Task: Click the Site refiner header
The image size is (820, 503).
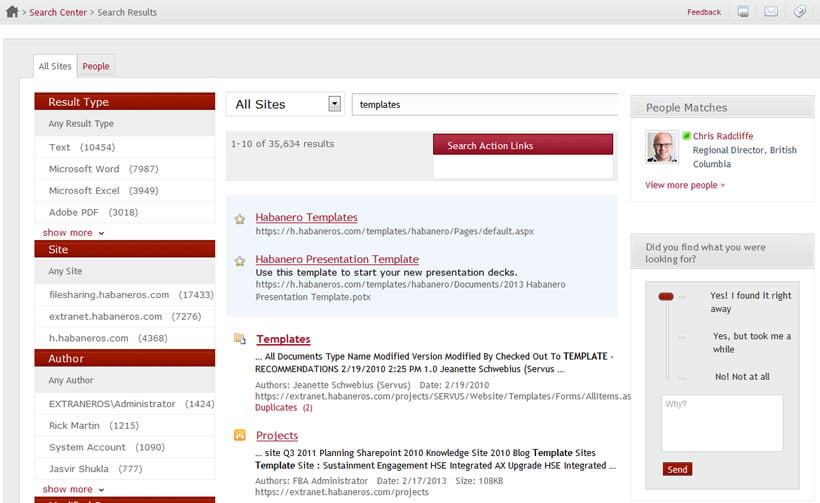Action: coord(124,249)
